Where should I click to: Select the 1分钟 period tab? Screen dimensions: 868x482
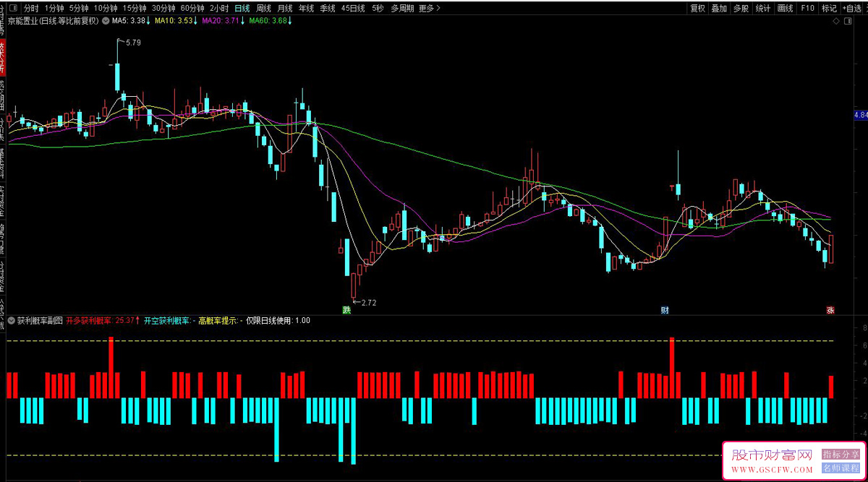(54, 9)
